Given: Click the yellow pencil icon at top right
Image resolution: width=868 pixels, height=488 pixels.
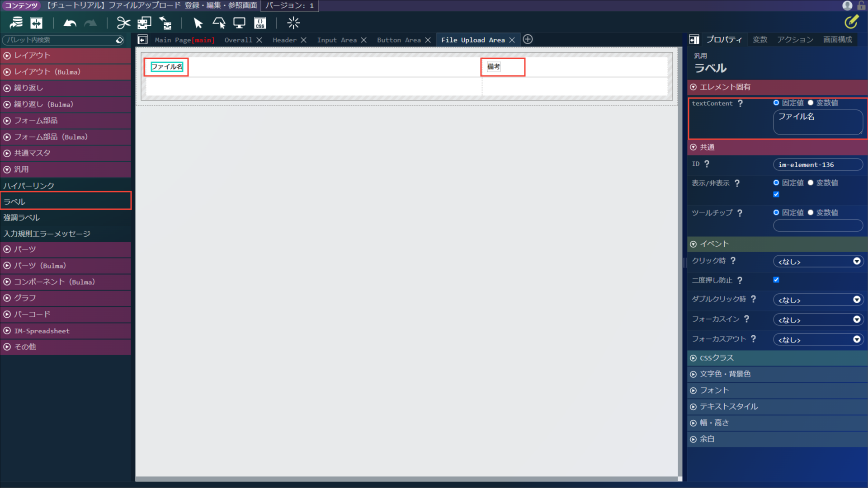Looking at the screenshot, I should (x=851, y=22).
